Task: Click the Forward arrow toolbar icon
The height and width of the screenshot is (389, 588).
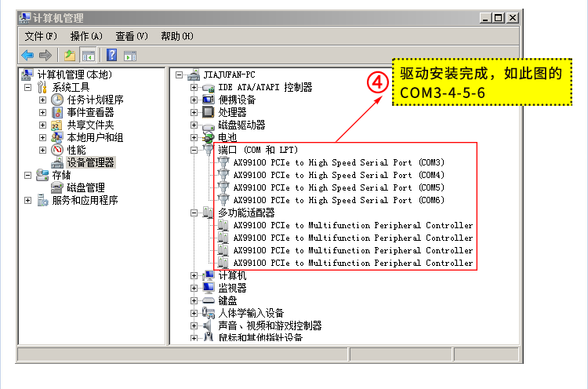Action: (45, 56)
